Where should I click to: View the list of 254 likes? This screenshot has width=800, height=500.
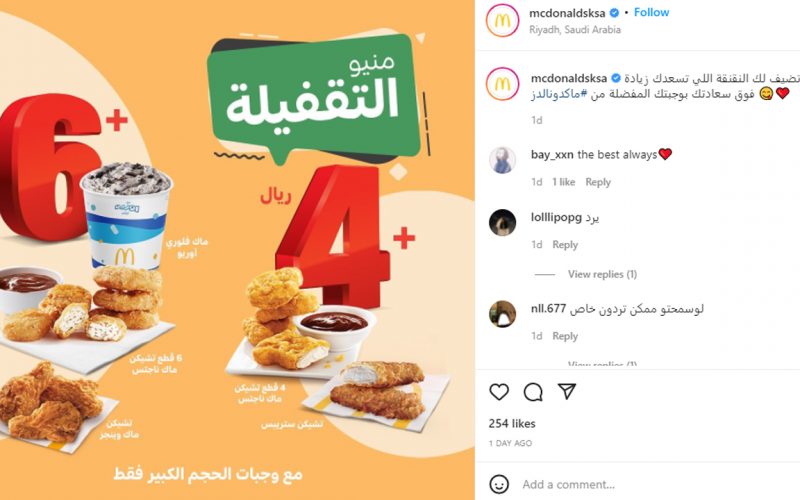[512, 423]
